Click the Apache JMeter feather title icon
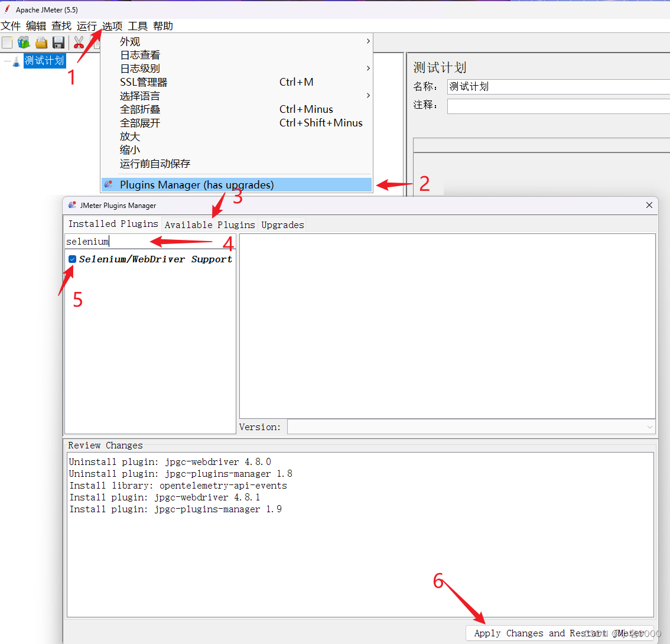The width and height of the screenshot is (670, 644). coord(7,9)
